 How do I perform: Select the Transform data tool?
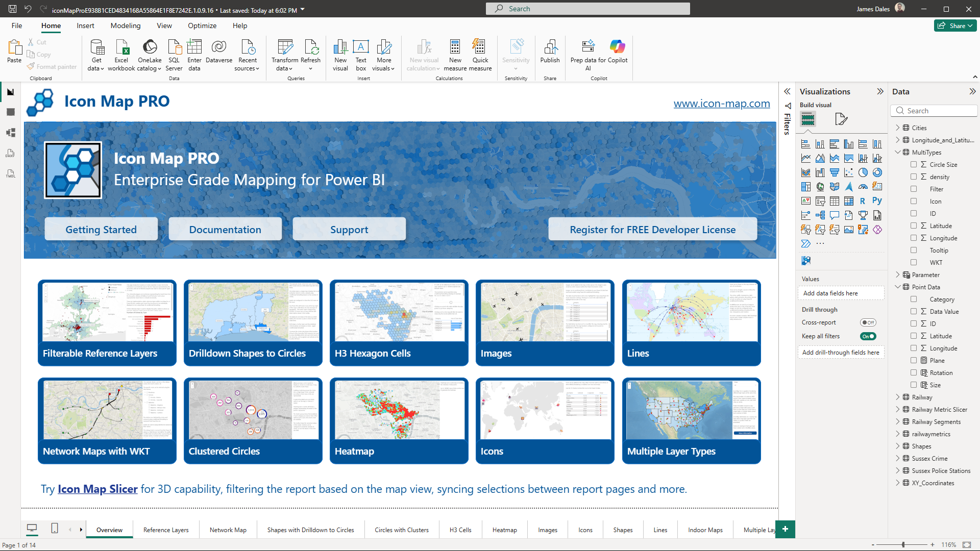284,55
